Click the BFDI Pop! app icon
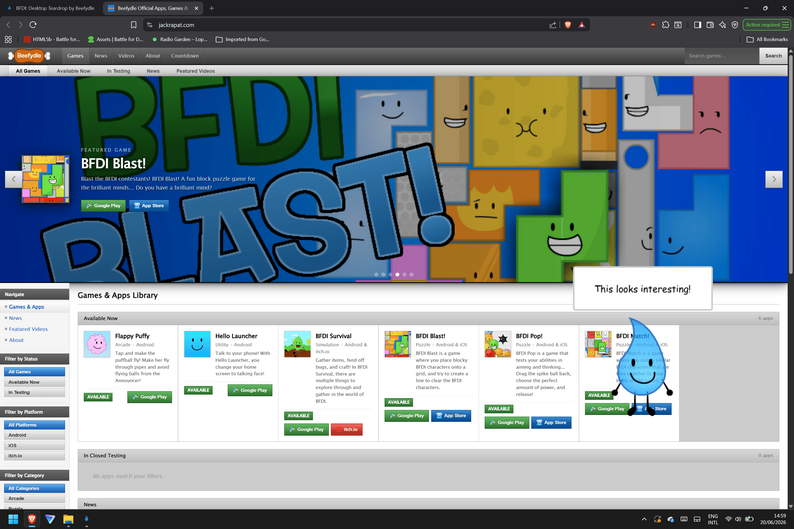794x529 pixels. click(x=498, y=344)
